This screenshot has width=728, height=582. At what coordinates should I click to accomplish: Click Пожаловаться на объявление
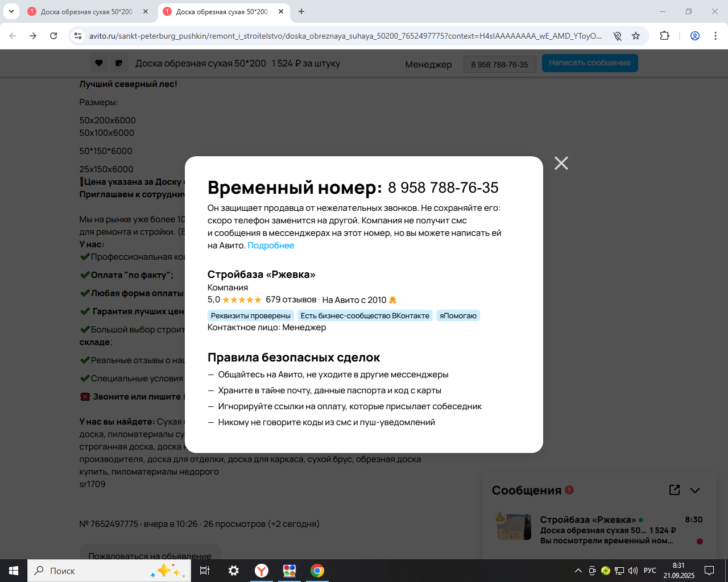click(x=150, y=556)
